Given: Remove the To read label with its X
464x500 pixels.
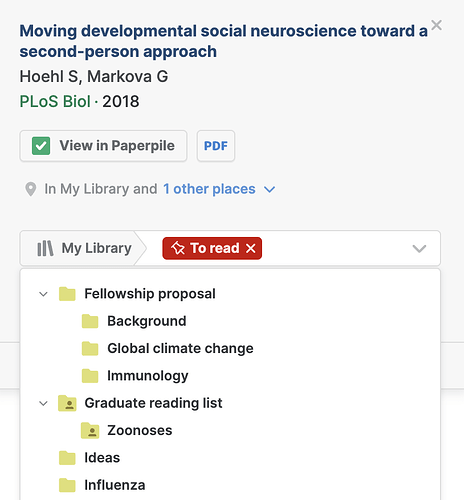Looking at the screenshot, I should [251, 248].
